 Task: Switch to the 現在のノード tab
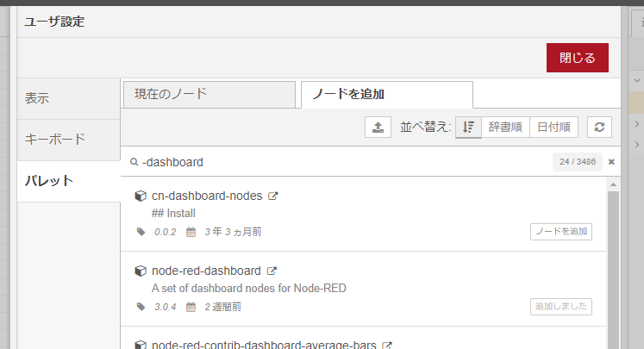(209, 95)
